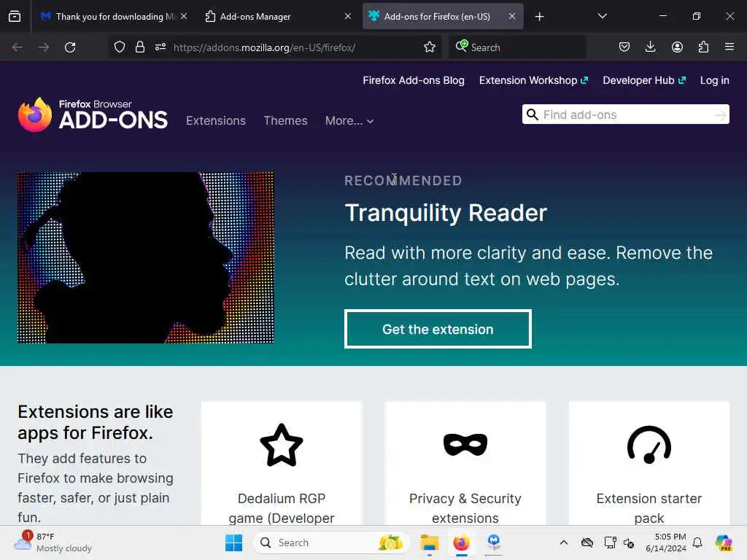Close the Add-ons Manager tab
This screenshot has height=560, width=747.
pos(348,16)
